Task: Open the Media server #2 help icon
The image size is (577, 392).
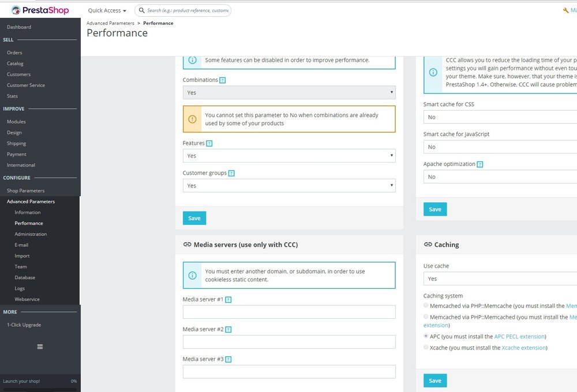Action: pyautogui.click(x=228, y=330)
